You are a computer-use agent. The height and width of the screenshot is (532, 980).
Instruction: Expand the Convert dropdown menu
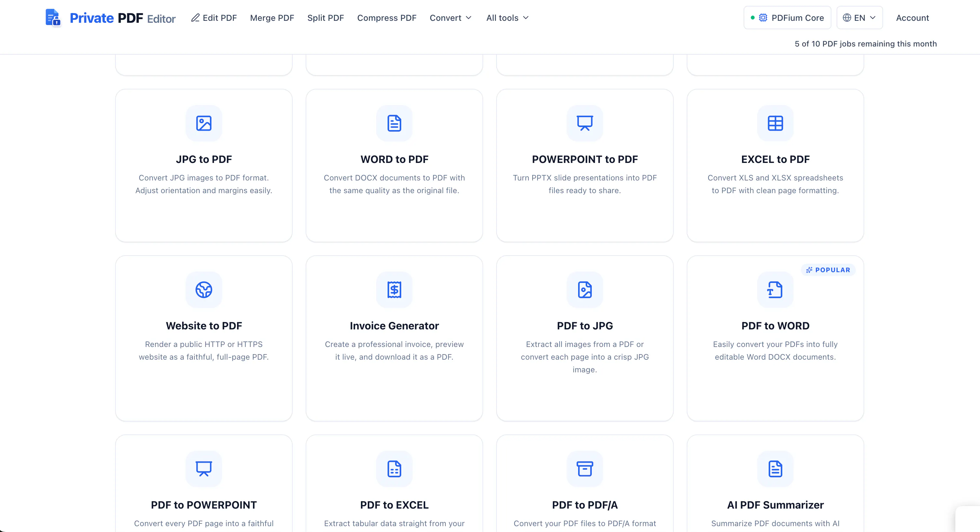(451, 18)
